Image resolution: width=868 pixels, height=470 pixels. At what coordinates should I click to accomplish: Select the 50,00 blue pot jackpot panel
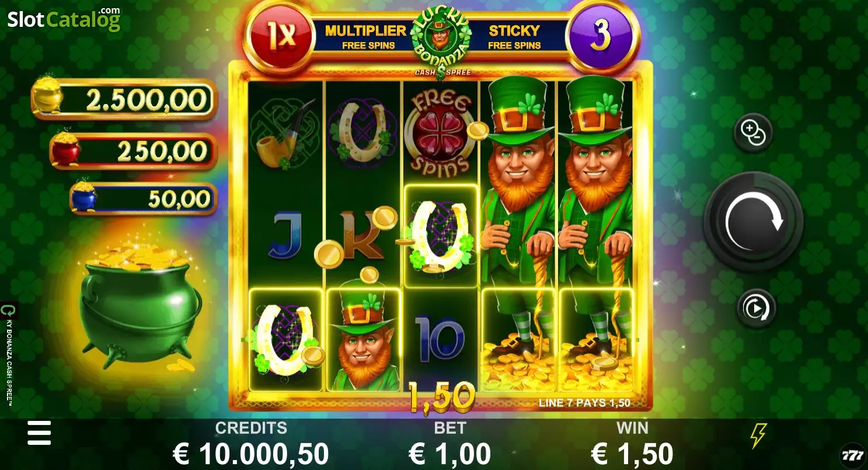143,199
